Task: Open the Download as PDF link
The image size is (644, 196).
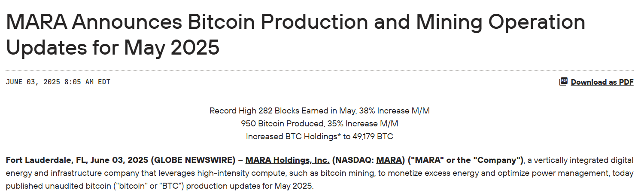Action: tap(602, 82)
